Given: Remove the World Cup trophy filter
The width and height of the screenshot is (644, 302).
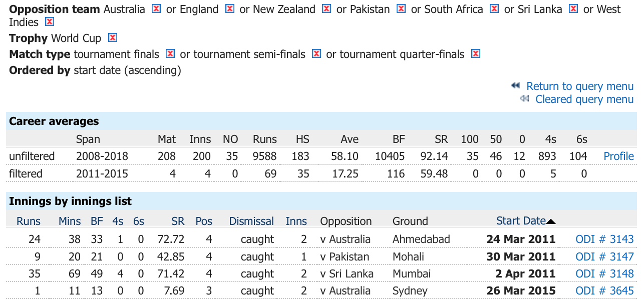Looking at the screenshot, I should [x=113, y=38].
